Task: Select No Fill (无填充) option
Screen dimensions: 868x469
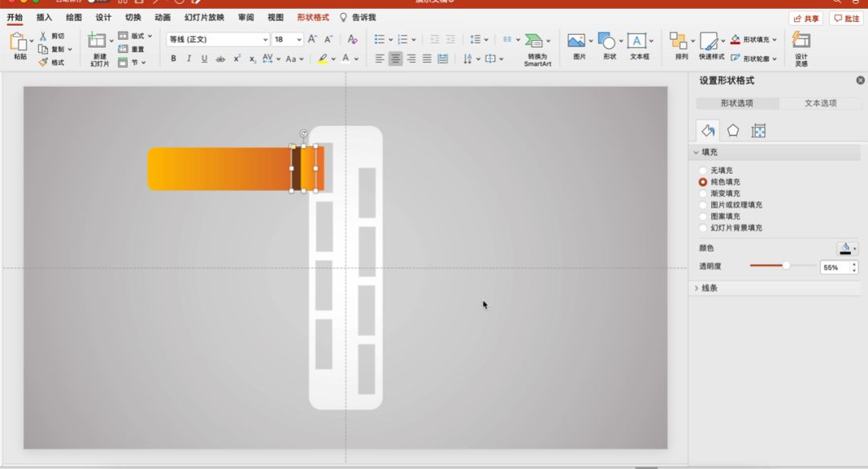Action: (703, 171)
